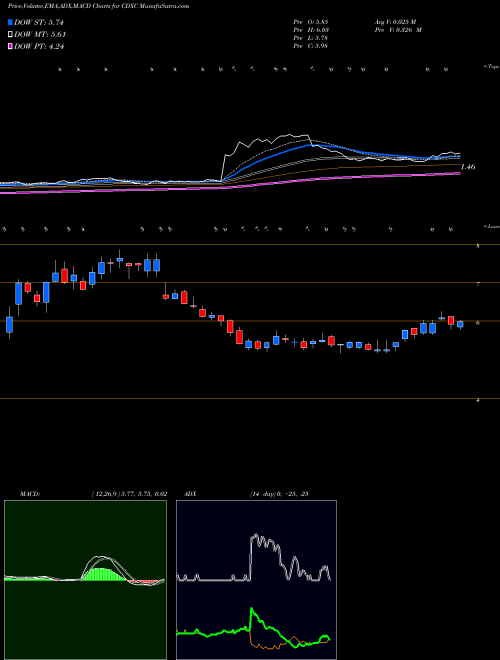The image size is (500, 660).
Task: Click the 'Pre L: 5.78' low value
Action: pyautogui.click(x=311, y=38)
